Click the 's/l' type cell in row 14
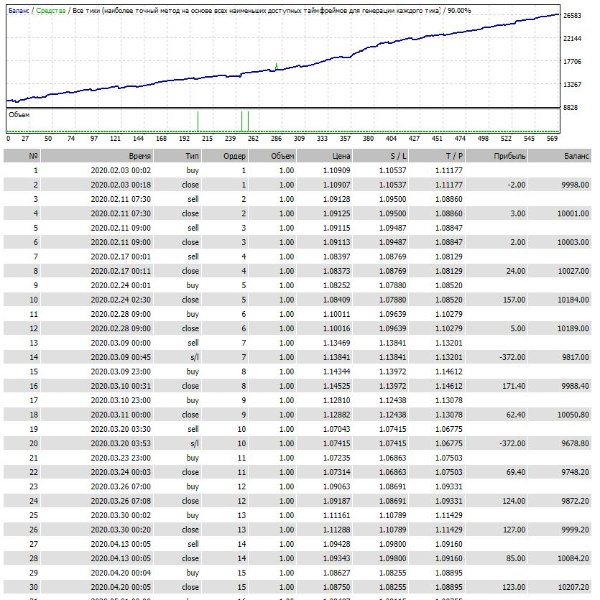Screen dimensions: 600x600 click(194, 357)
